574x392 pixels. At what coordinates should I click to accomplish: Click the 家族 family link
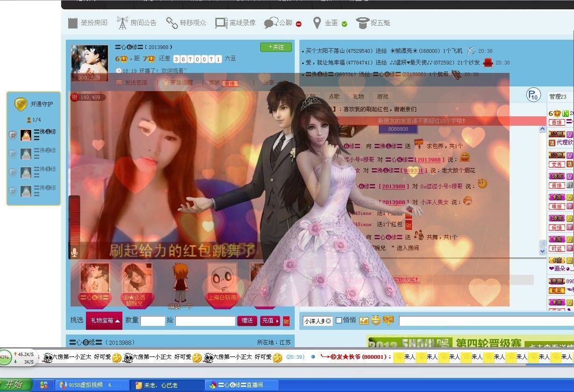pyautogui.click(x=214, y=83)
